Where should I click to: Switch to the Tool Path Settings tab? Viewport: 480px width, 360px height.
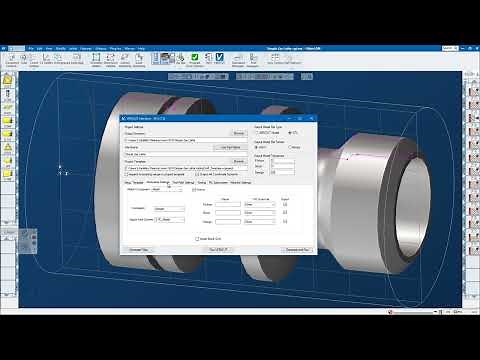click(x=183, y=183)
